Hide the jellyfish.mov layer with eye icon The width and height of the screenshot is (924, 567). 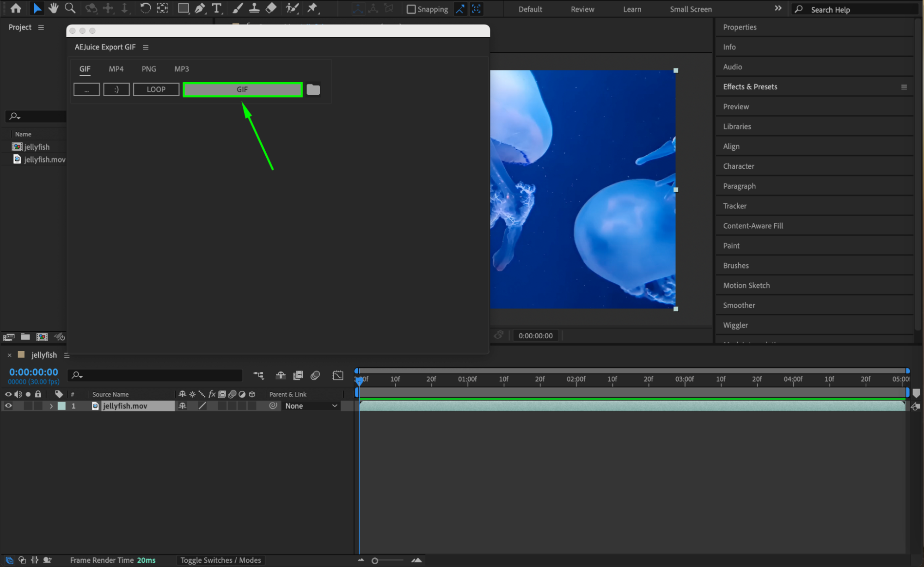(x=8, y=406)
